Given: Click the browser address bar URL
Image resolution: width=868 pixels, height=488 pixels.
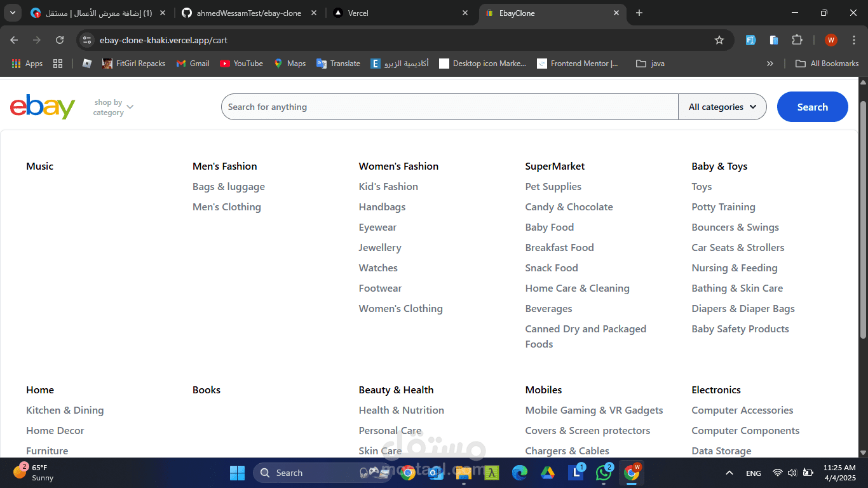Looking at the screenshot, I should pyautogui.click(x=163, y=40).
